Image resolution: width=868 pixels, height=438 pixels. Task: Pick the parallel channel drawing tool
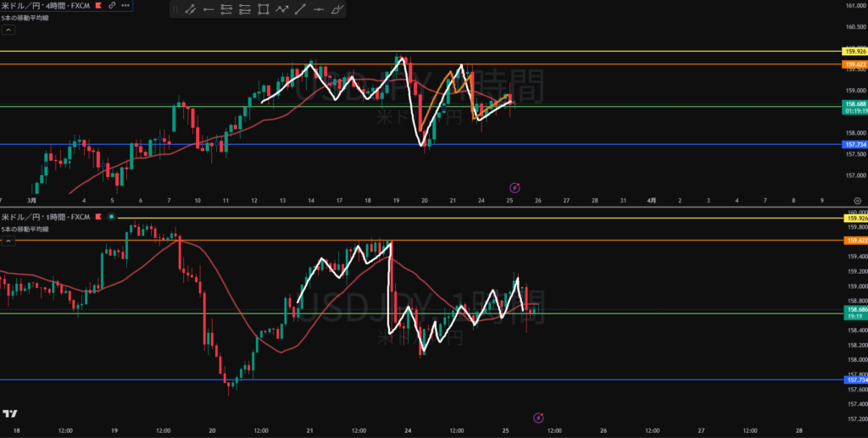226,10
